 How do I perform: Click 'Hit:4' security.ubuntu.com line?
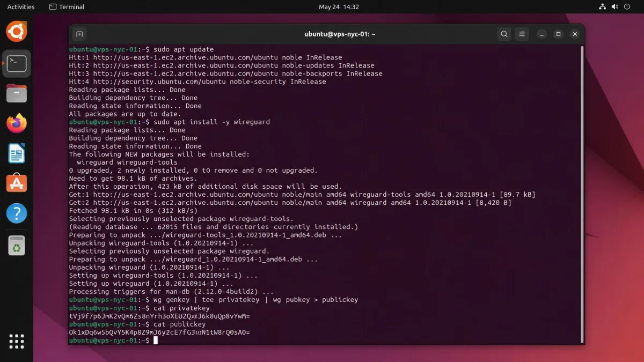click(x=197, y=82)
